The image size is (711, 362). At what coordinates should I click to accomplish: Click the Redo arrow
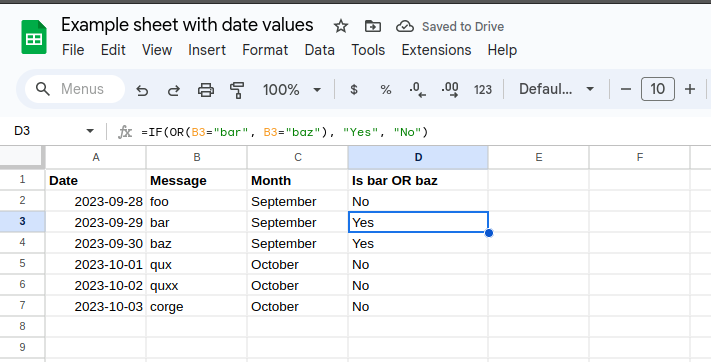click(174, 90)
